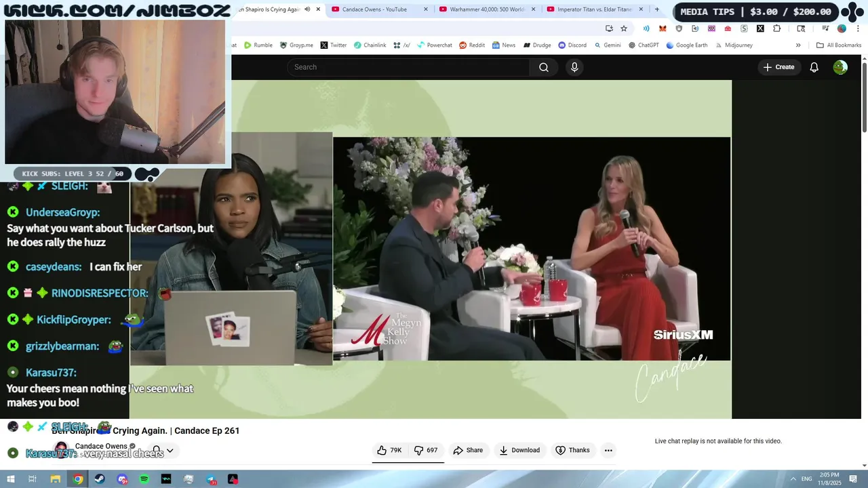
Task: Dislike the video showing 697
Action: [426, 450]
